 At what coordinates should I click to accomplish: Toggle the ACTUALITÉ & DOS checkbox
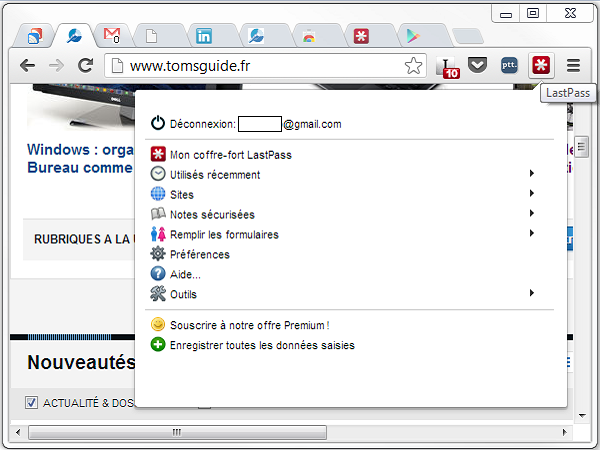coord(31,403)
